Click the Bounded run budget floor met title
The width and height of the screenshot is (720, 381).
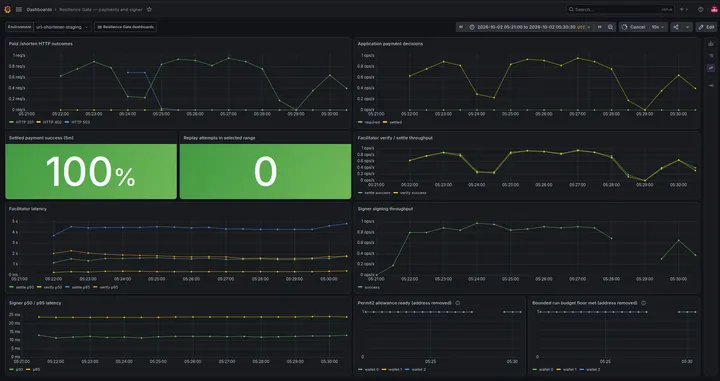[585, 303]
